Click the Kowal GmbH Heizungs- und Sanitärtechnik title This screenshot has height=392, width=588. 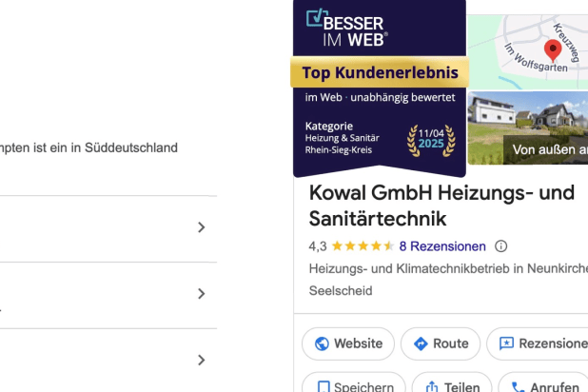tap(441, 206)
